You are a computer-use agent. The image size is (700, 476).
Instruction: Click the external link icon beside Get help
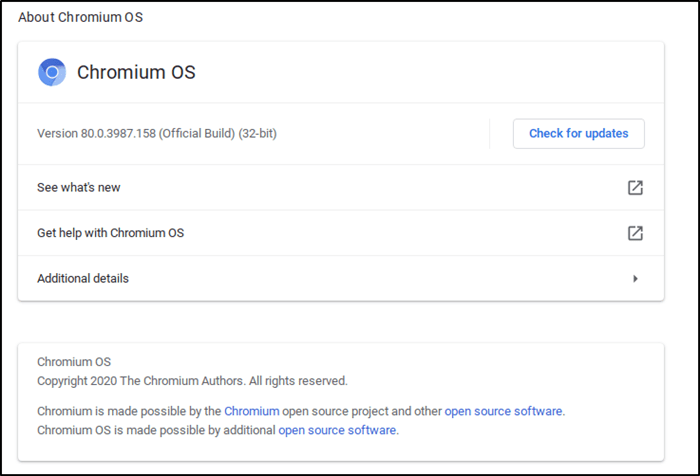pos(635,233)
